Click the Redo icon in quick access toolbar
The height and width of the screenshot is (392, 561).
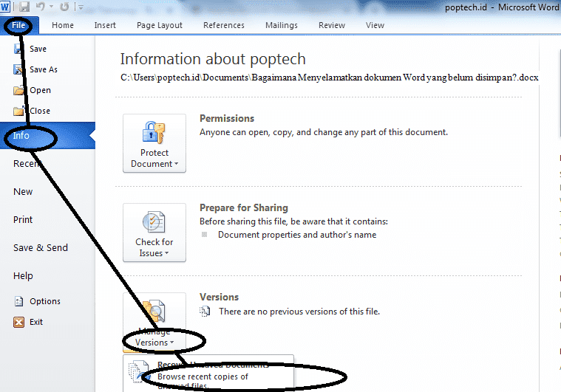pos(64,7)
